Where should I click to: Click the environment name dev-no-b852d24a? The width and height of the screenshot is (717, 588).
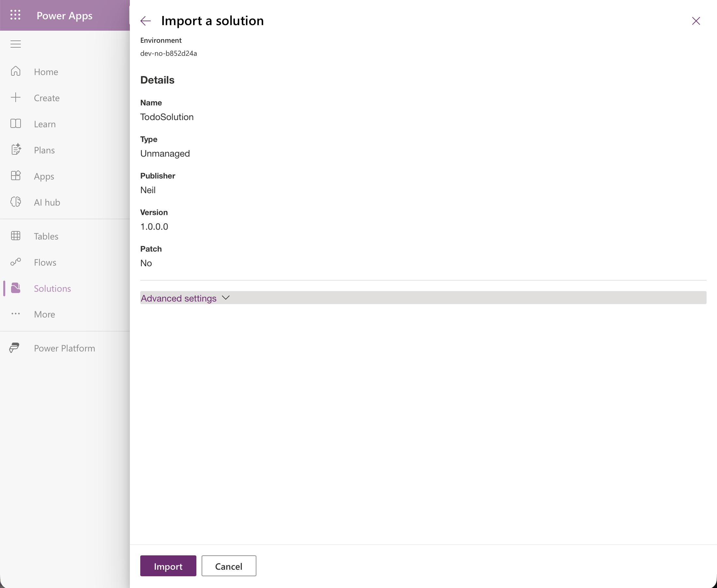pyautogui.click(x=169, y=53)
